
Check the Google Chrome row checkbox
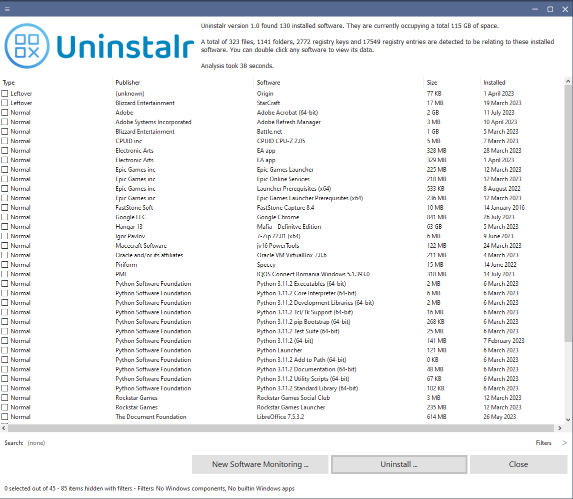click(x=5, y=217)
